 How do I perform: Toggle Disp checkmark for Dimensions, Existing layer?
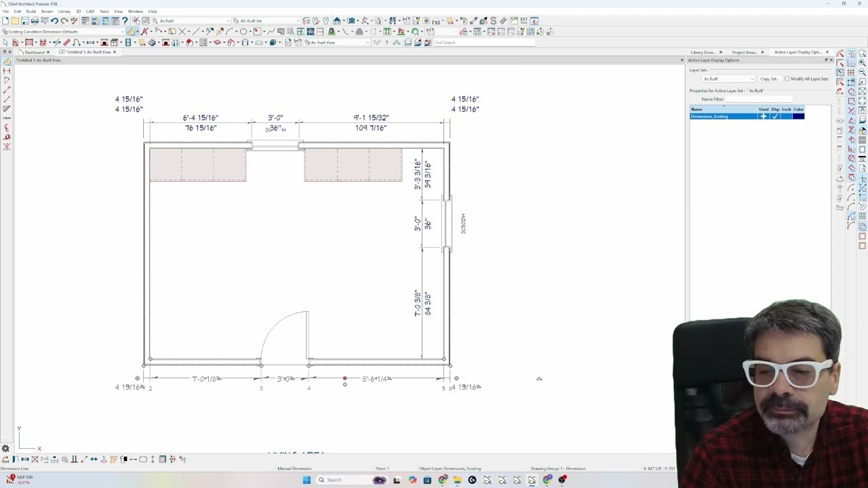pos(775,116)
